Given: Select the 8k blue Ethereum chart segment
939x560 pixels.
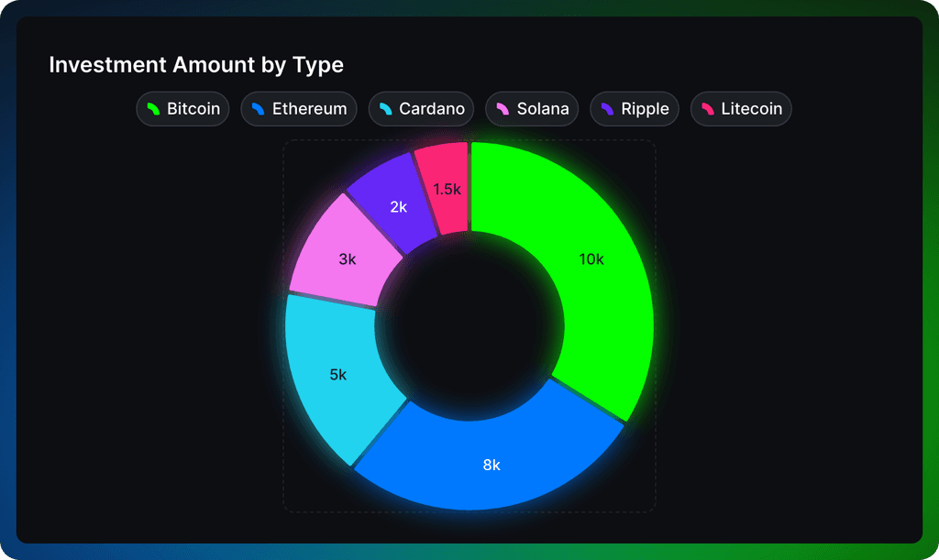Looking at the screenshot, I should point(491,464).
